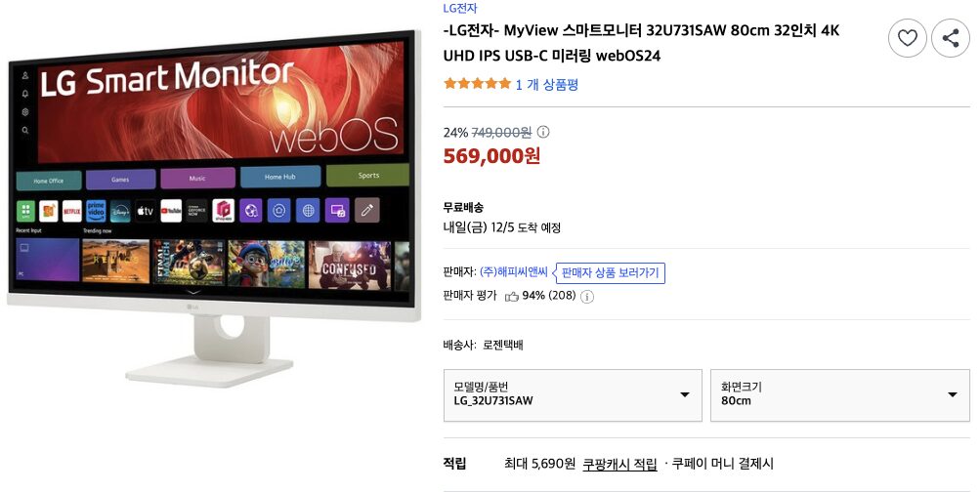Open the LG전자 brand link
This screenshot has width=980, height=492.
click(x=460, y=8)
